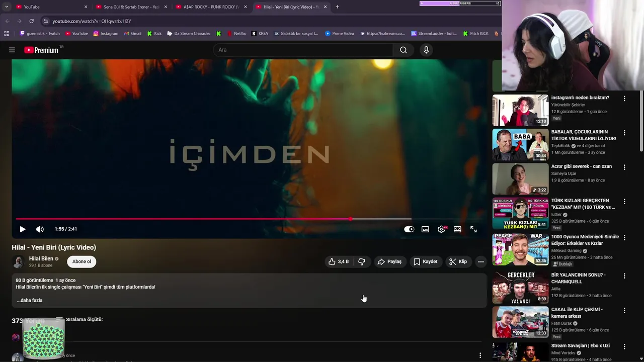Screen dimensions: 644x362
Task: Open ÇAKAL ile KLİP ÇEKİMİ video title
Action: (577, 313)
